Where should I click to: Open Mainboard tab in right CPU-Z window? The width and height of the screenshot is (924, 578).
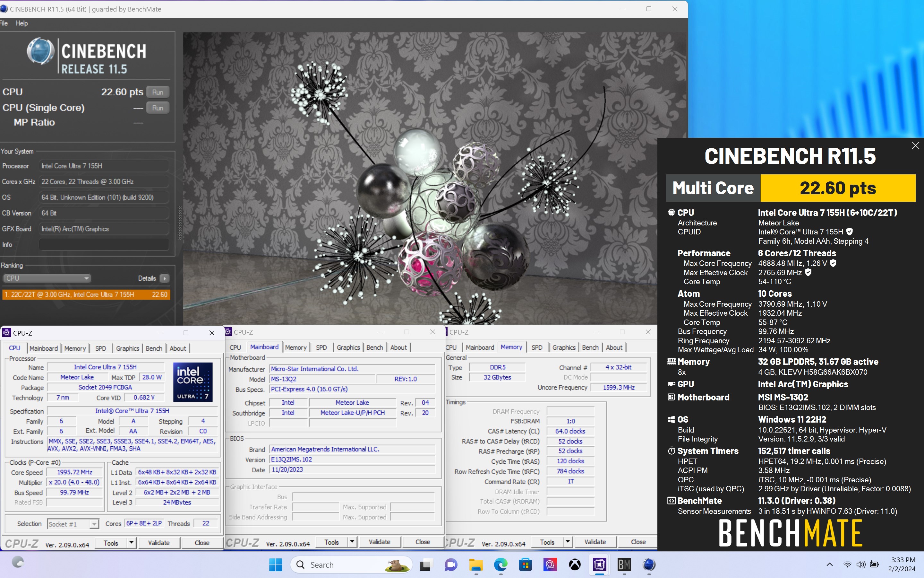coord(480,347)
